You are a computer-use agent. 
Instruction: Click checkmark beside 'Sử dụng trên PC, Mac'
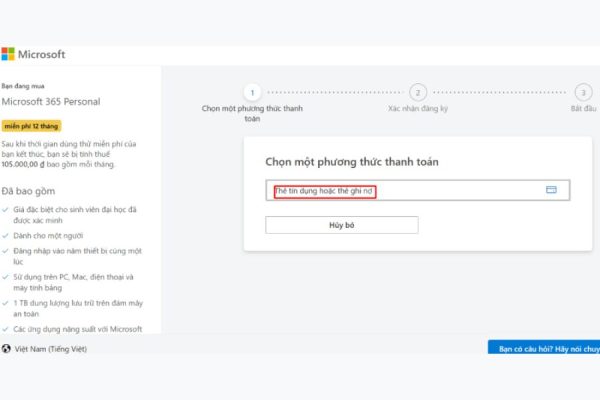tap(6, 277)
